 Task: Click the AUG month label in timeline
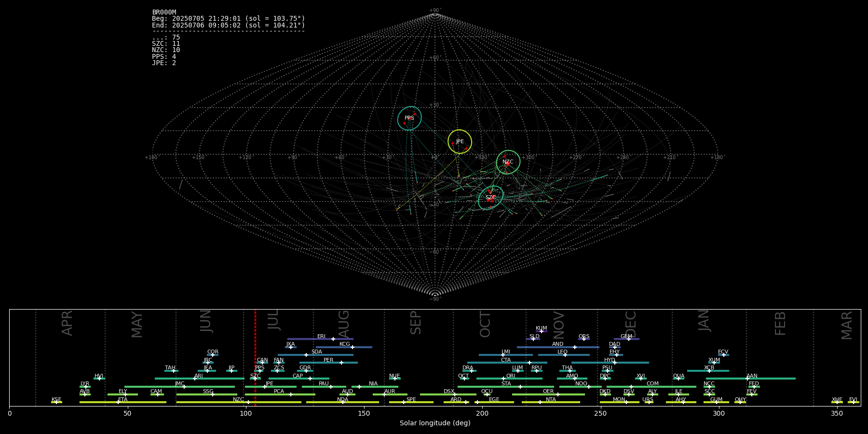tap(344, 324)
